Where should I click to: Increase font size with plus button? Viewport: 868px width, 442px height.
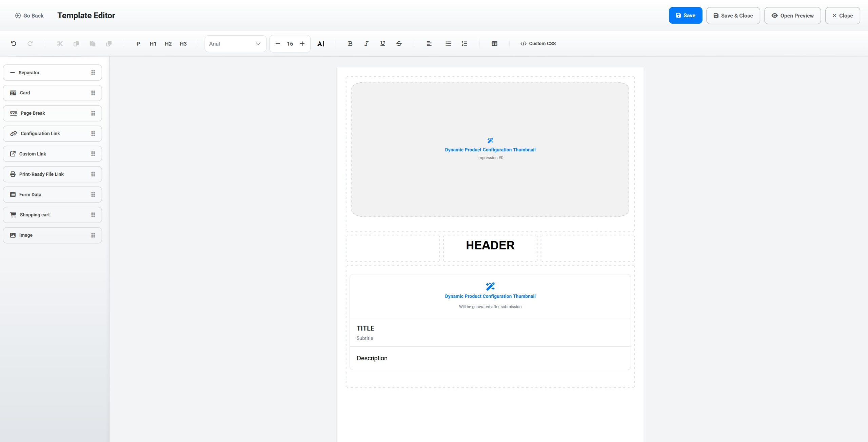tap(302, 43)
